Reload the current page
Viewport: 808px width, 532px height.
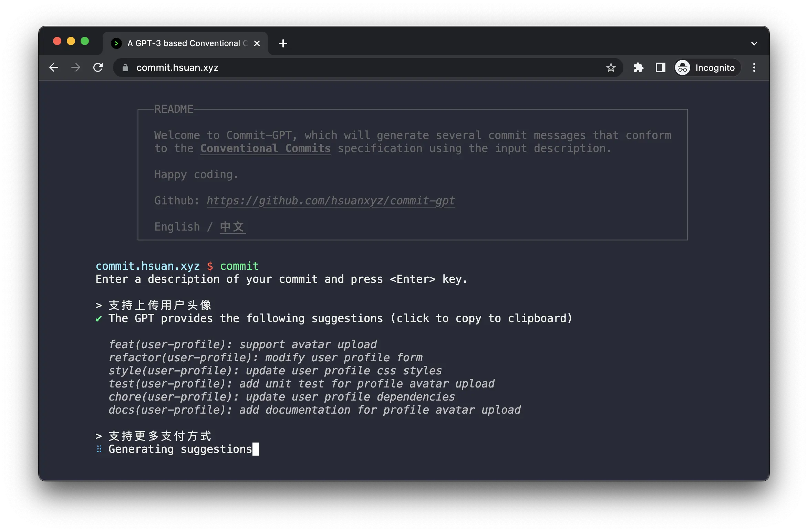98,67
